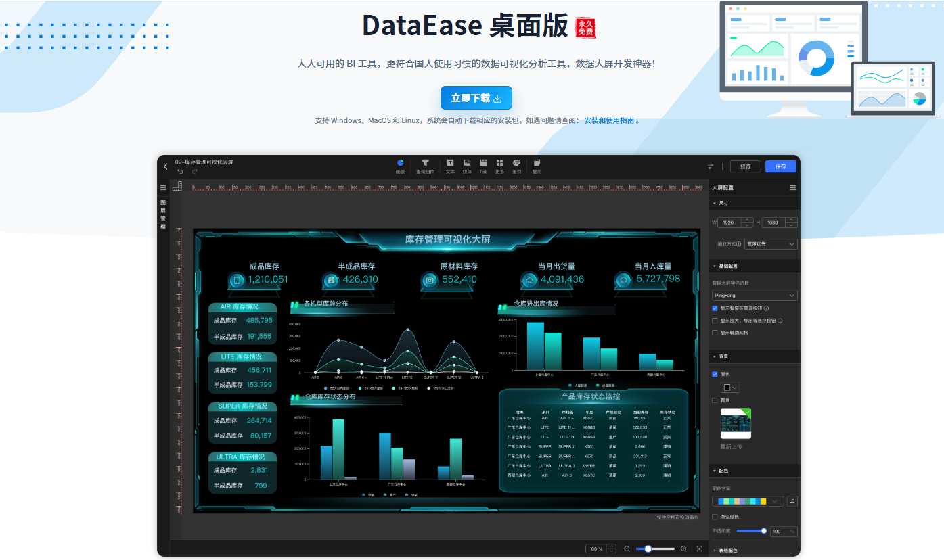The image size is (944, 560).
Task: Click the background thumbnail image
Action: (x=736, y=423)
